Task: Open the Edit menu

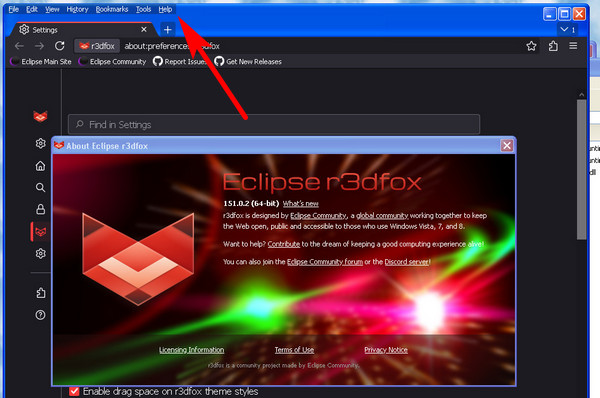Action: pos(32,9)
